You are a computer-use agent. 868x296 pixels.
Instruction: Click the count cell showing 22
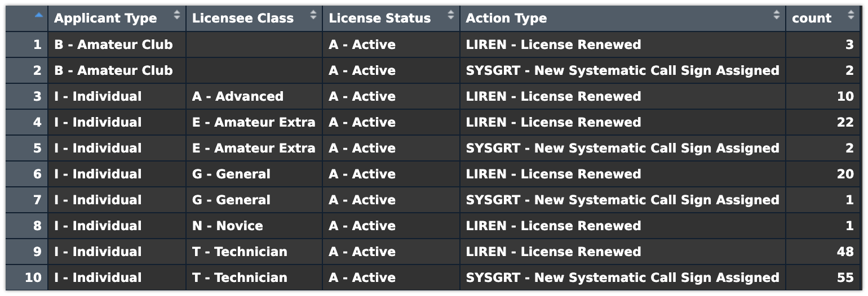point(845,122)
